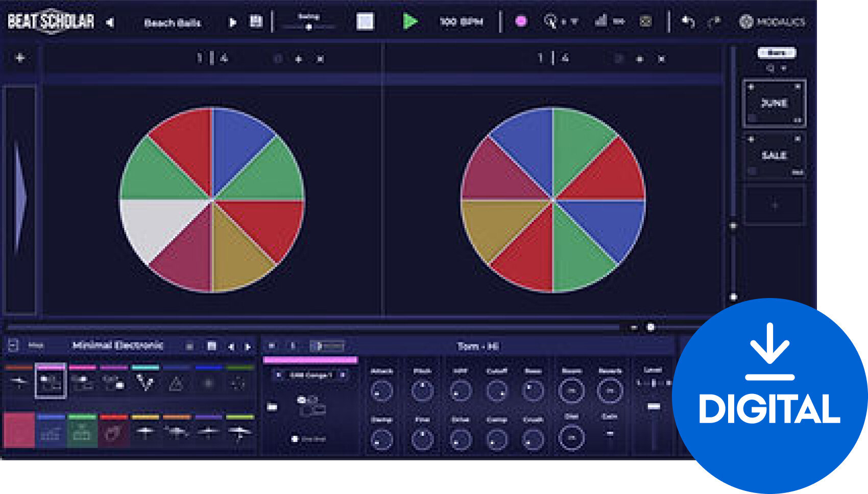
Task: Click the record button in the toolbar
Action: pos(522,21)
